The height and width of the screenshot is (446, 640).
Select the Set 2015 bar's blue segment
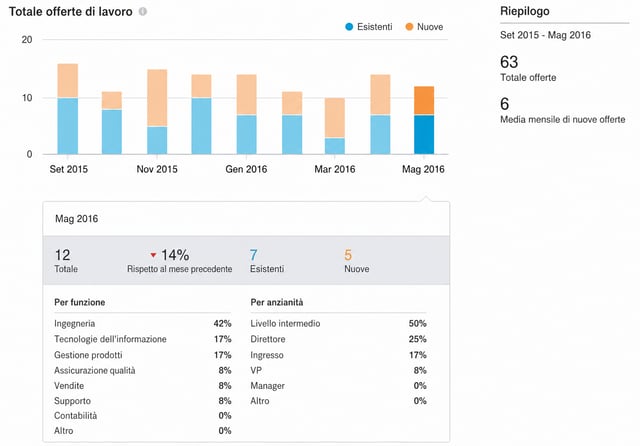68,126
